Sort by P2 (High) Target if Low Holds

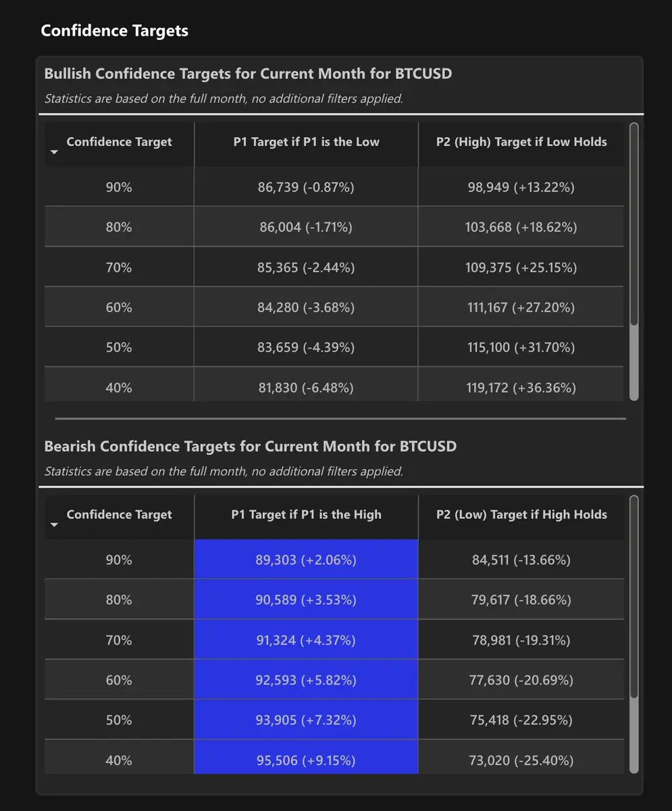[521, 142]
